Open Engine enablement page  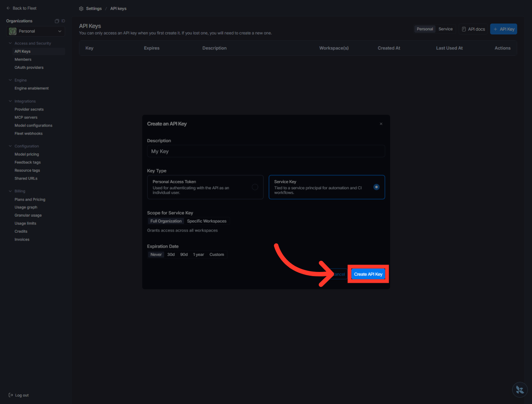[31, 88]
